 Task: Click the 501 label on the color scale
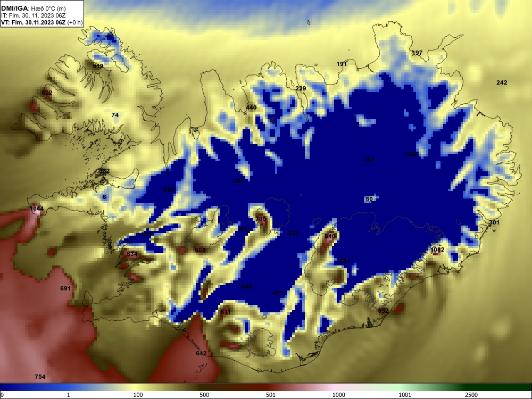tap(270, 395)
